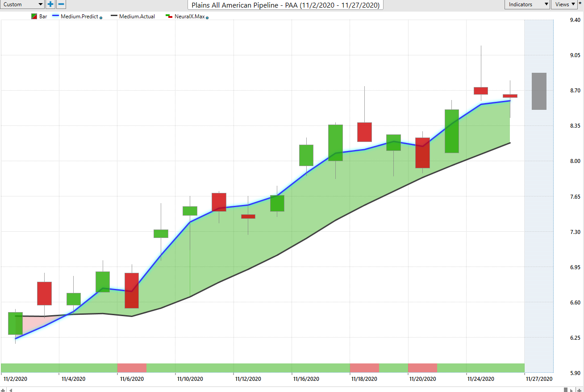Select the Bar legend label
Viewport: 584px width, 392px height.
pyautogui.click(x=43, y=17)
